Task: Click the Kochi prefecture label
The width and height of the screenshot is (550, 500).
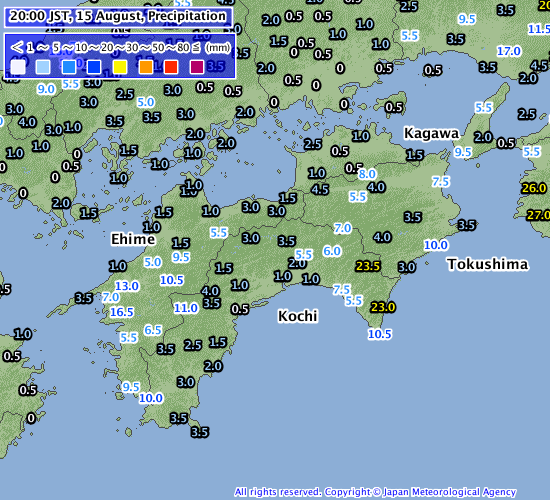Action: pos(297,316)
